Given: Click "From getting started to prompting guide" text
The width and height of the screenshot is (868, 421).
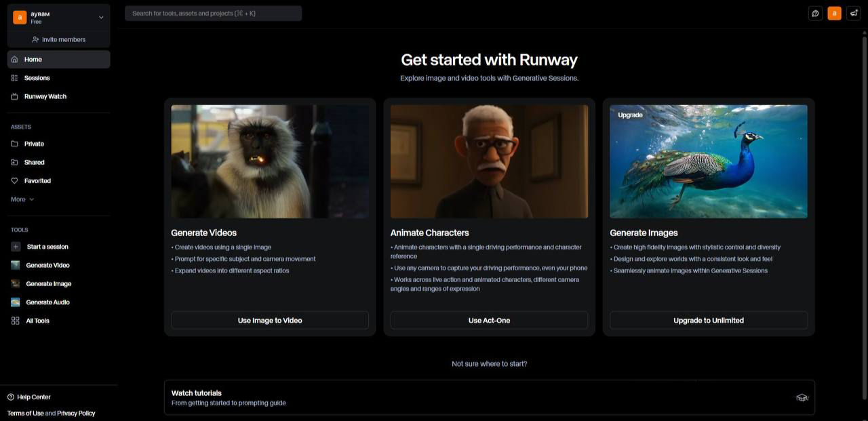Looking at the screenshot, I should click(x=229, y=403).
